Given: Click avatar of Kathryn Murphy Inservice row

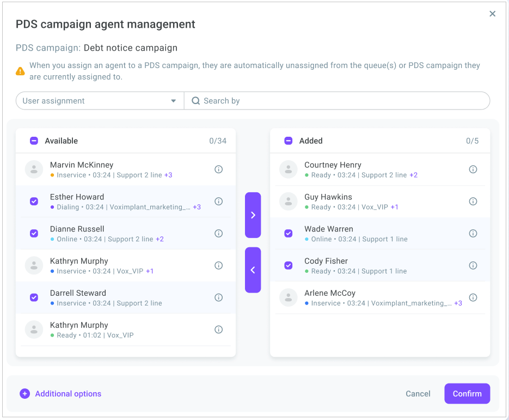Looking at the screenshot, I should tap(34, 265).
